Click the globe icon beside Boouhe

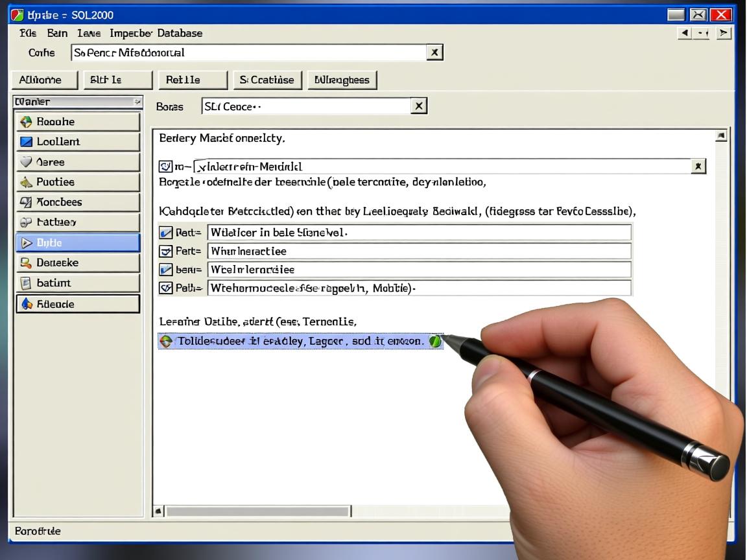click(x=26, y=122)
